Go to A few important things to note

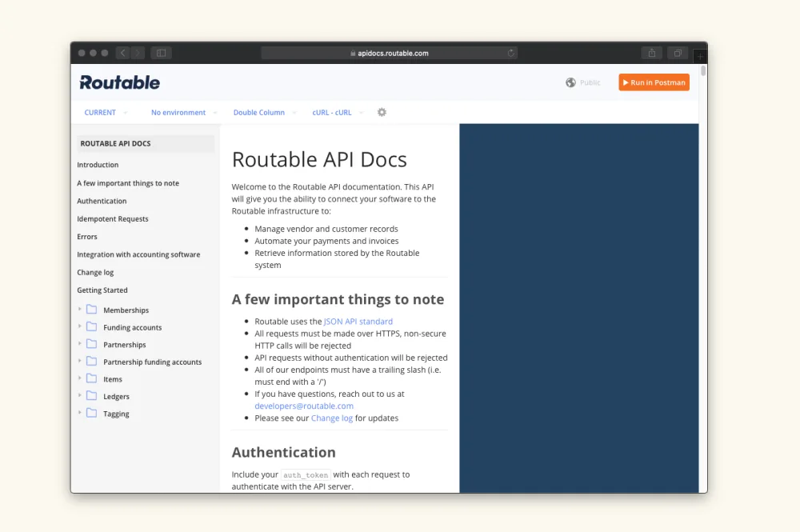click(x=128, y=183)
